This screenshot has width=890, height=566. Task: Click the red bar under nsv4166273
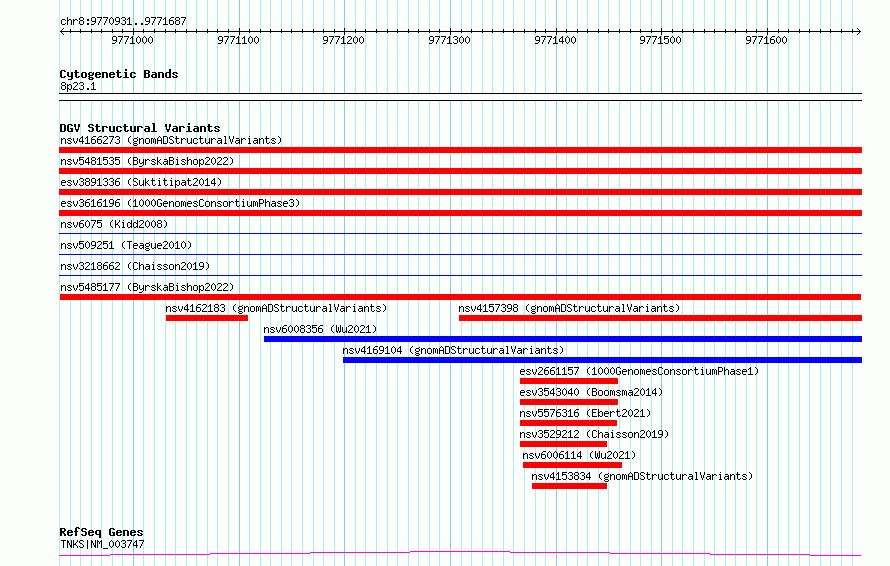[x=460, y=150]
